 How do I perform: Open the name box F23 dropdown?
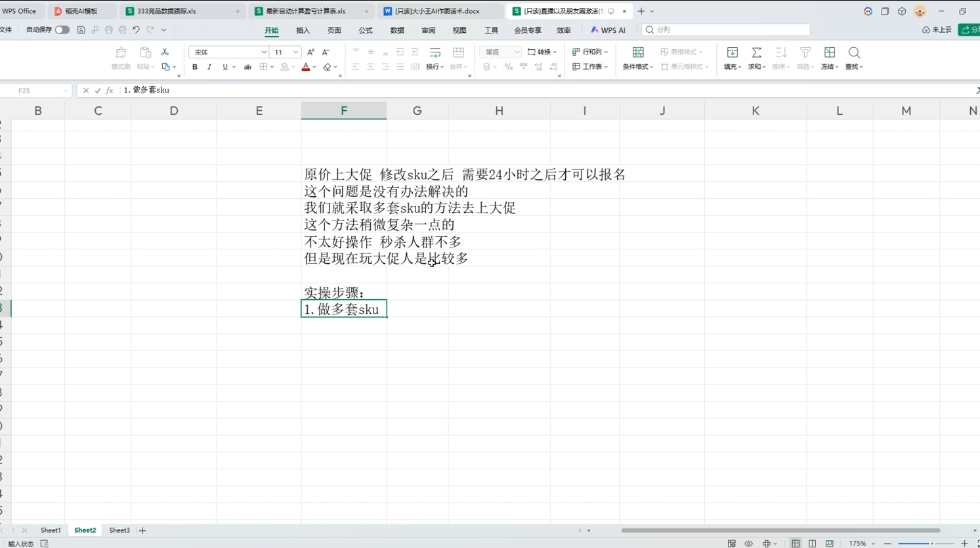(66, 91)
